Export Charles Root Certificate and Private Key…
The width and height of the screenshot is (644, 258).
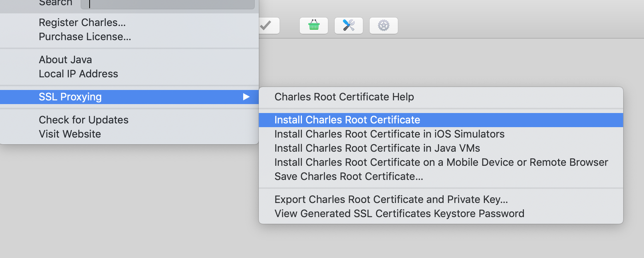pos(441,200)
